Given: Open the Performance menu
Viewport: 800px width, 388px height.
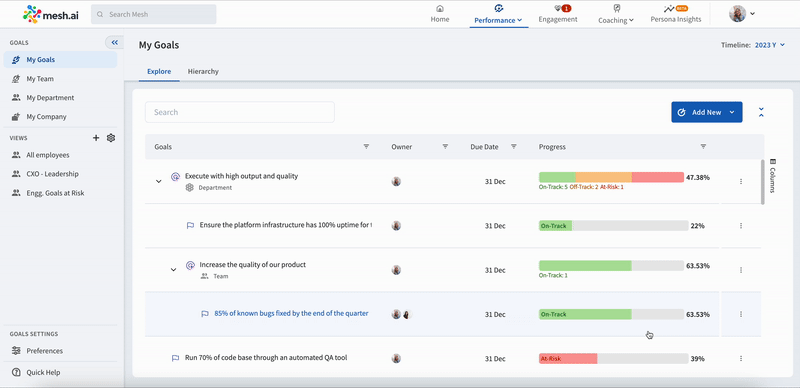Looking at the screenshot, I should tap(498, 14).
